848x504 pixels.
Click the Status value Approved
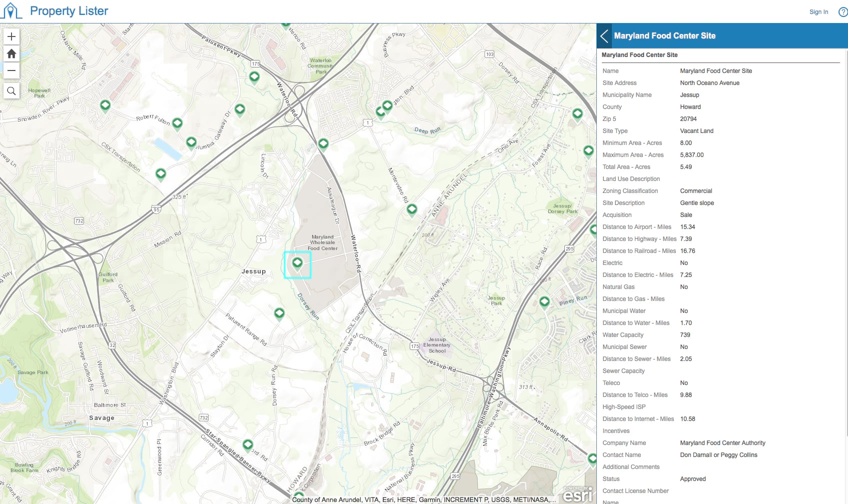click(693, 479)
